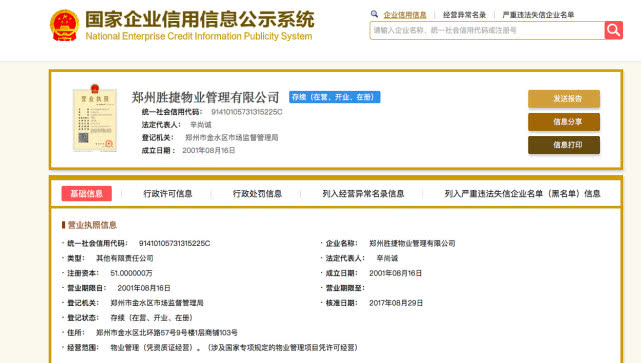Open the 列入经营异常名录信息 tab

pos(363,193)
